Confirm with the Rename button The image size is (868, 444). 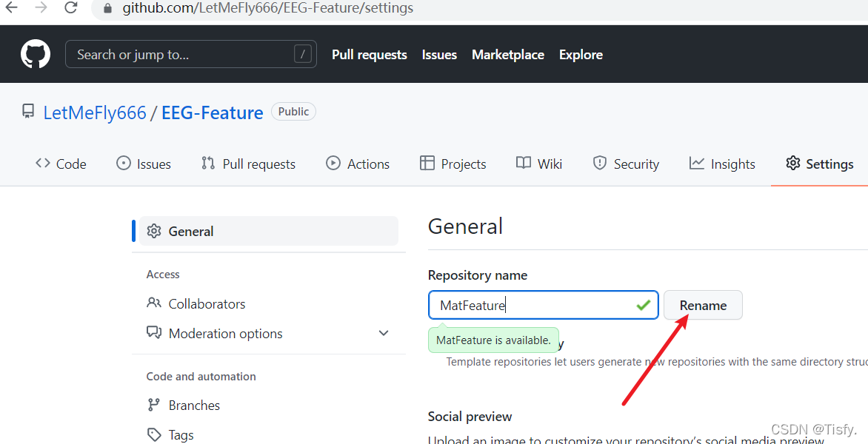click(x=703, y=305)
